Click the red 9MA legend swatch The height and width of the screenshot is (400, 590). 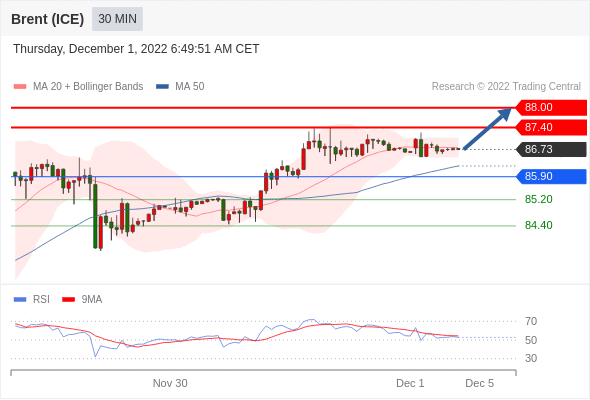(68, 300)
